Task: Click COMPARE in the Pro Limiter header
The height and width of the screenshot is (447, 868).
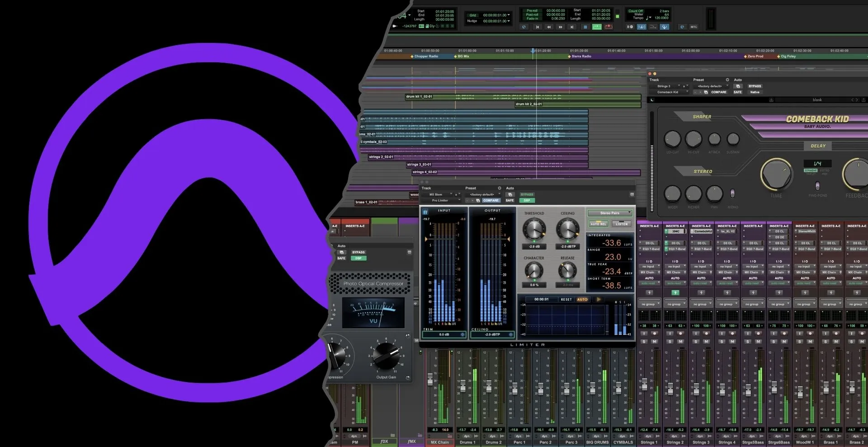Action: [x=491, y=200]
